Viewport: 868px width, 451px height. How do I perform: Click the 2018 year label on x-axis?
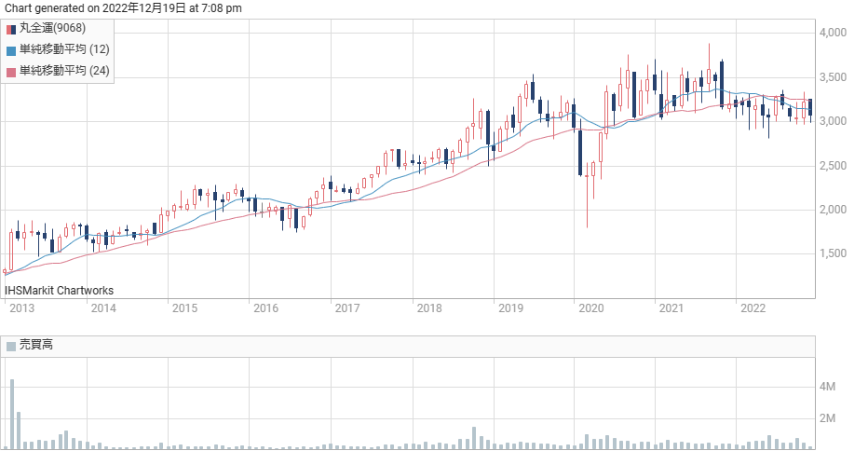click(429, 308)
